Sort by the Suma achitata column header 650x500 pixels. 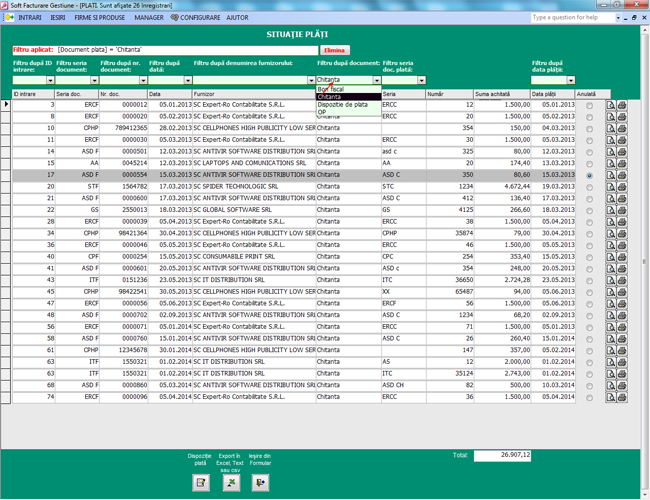502,94
